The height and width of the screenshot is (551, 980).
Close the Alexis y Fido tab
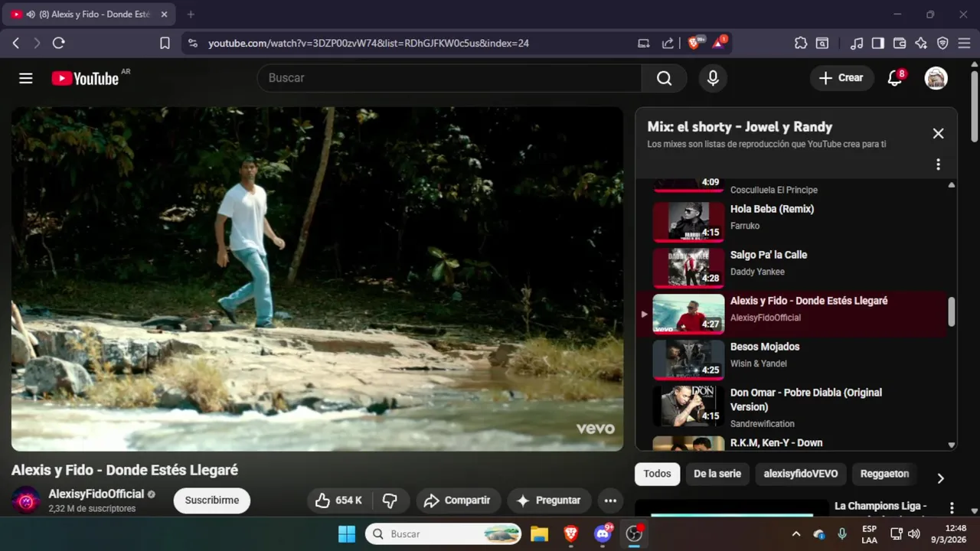tap(164, 14)
